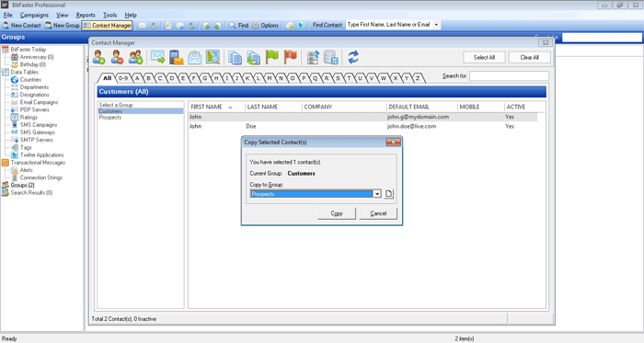Select Search Results (0) in the tree

[x=31, y=192]
